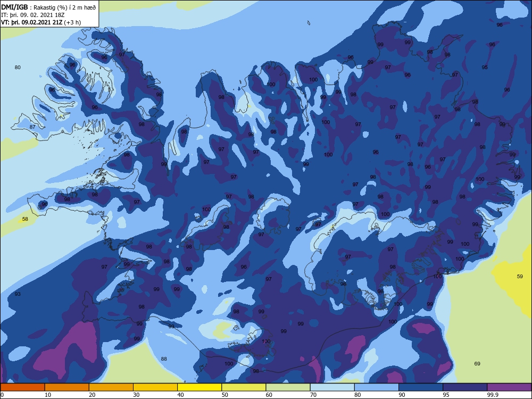Screen dimensions: 532x399
Task: Click the '99.9' legend tick label
Action: [x=493, y=395]
